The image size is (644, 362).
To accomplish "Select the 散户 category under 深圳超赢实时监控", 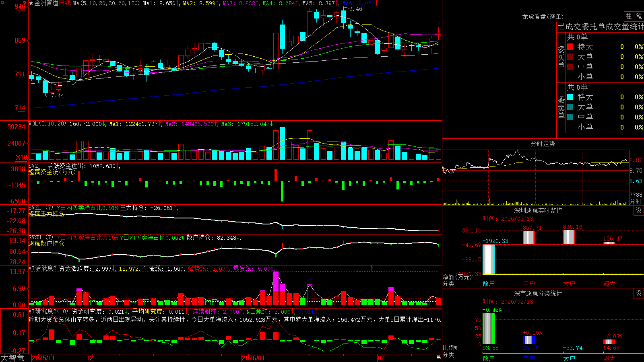I will 489,284.
